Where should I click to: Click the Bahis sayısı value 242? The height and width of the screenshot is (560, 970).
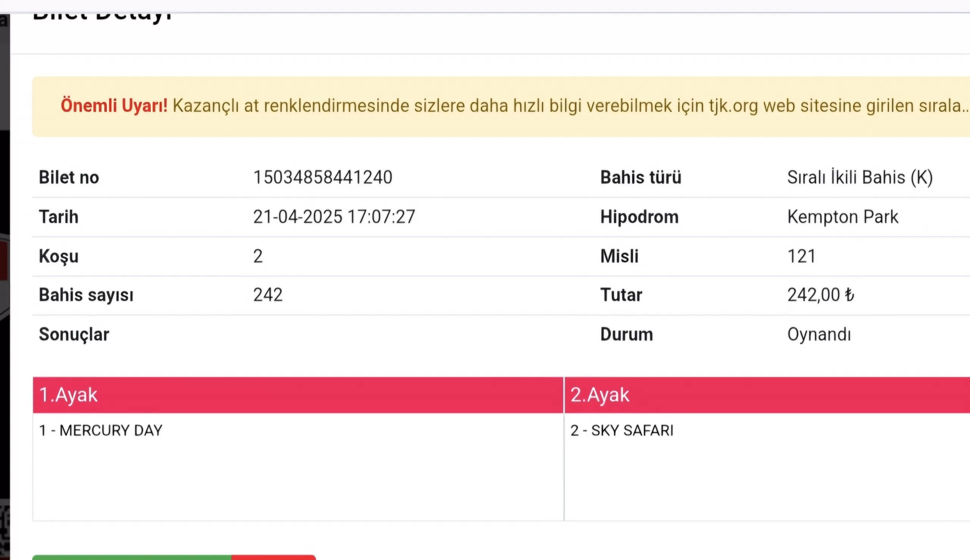click(268, 295)
